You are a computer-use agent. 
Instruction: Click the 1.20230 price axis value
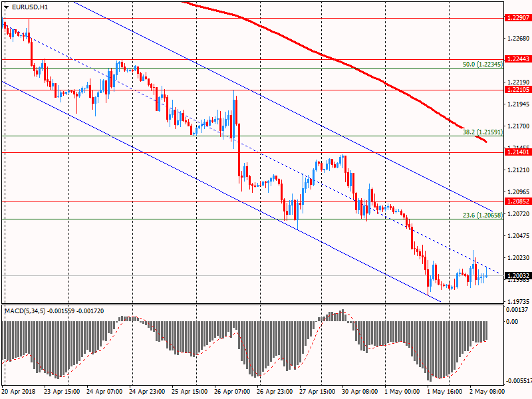(519, 258)
